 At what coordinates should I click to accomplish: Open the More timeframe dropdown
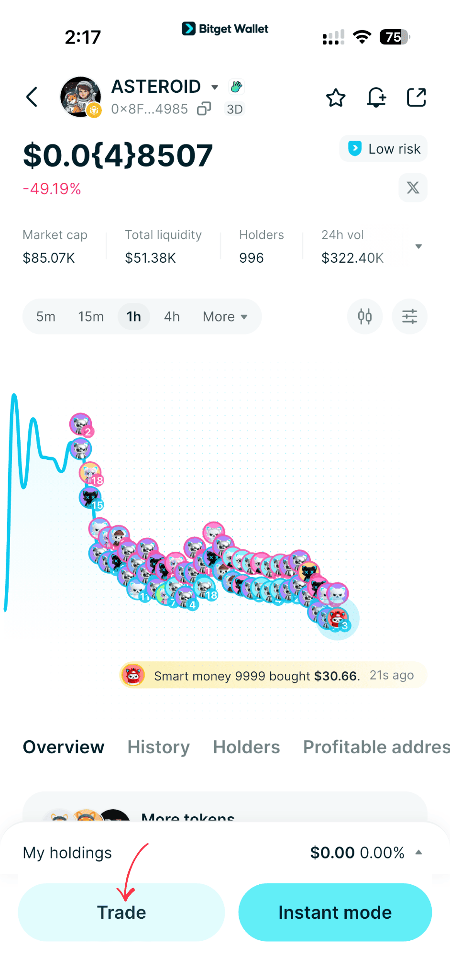click(x=224, y=316)
